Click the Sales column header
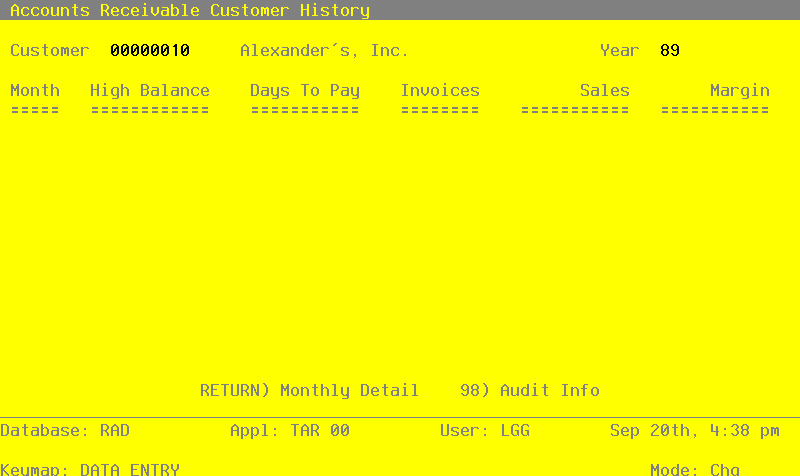Viewport: 800px width, 476px height. 605,90
